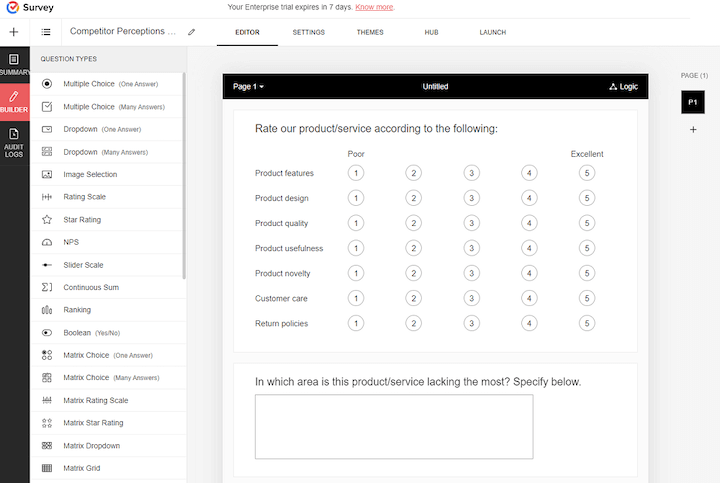Select rating 1 for Customer care
Screen dimensions: 720x483
point(356,298)
